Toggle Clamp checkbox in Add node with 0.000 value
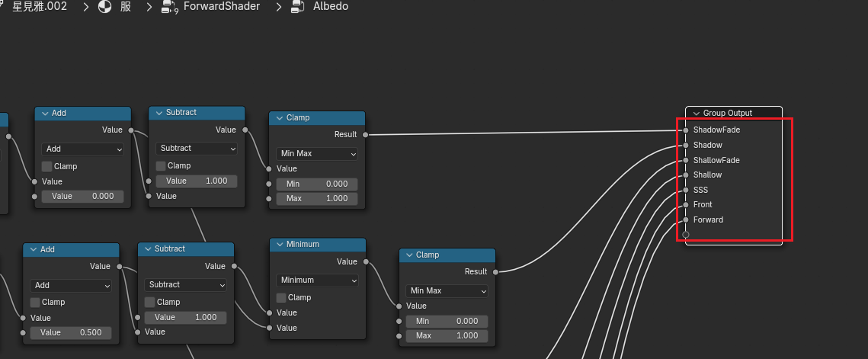This screenshot has width=868, height=359. 46,166
